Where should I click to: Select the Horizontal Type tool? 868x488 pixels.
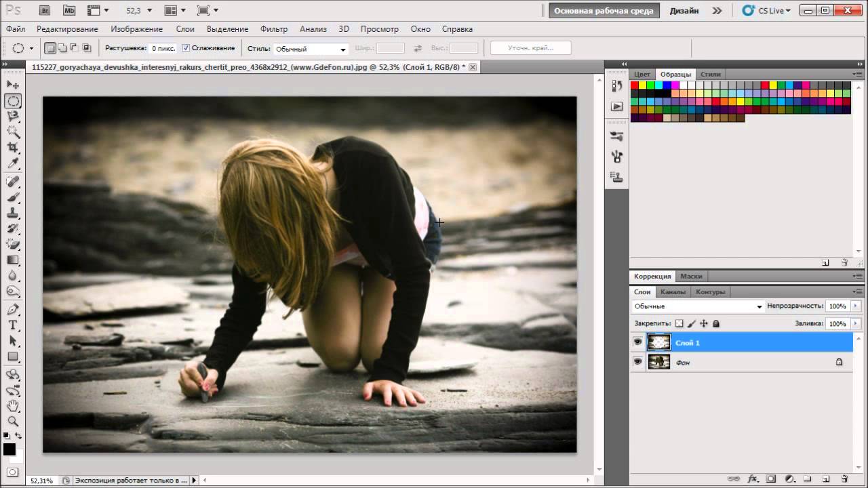tap(13, 325)
